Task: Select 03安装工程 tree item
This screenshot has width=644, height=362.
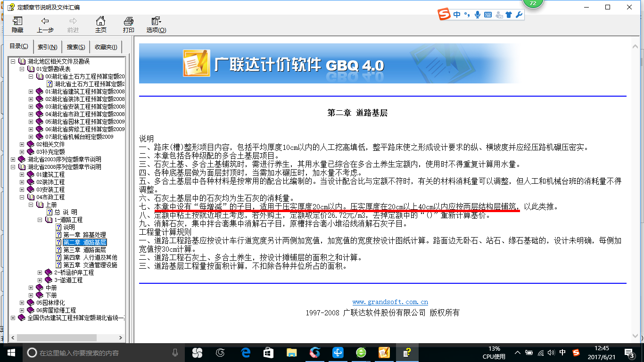Action: (x=50, y=189)
